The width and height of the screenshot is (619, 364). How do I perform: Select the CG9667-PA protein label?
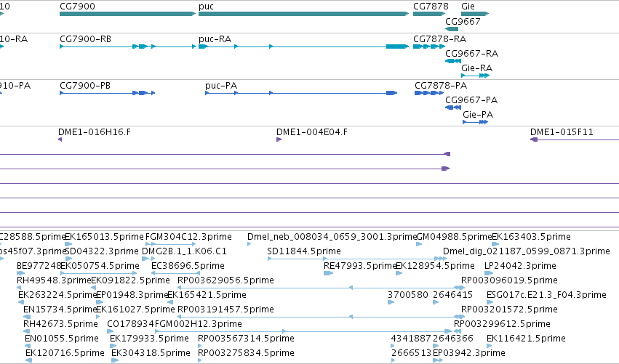click(x=471, y=100)
